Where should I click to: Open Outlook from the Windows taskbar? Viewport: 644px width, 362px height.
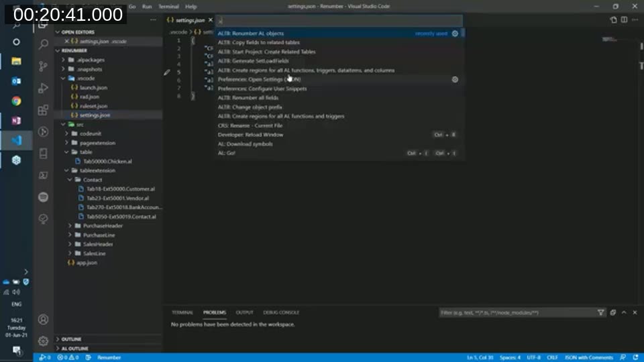(x=16, y=81)
